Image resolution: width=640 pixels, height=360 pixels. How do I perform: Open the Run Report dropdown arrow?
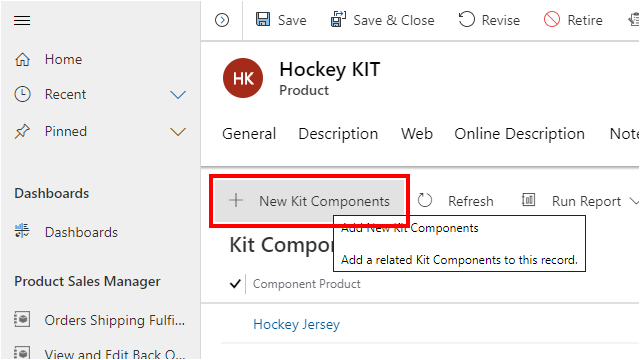click(x=634, y=201)
